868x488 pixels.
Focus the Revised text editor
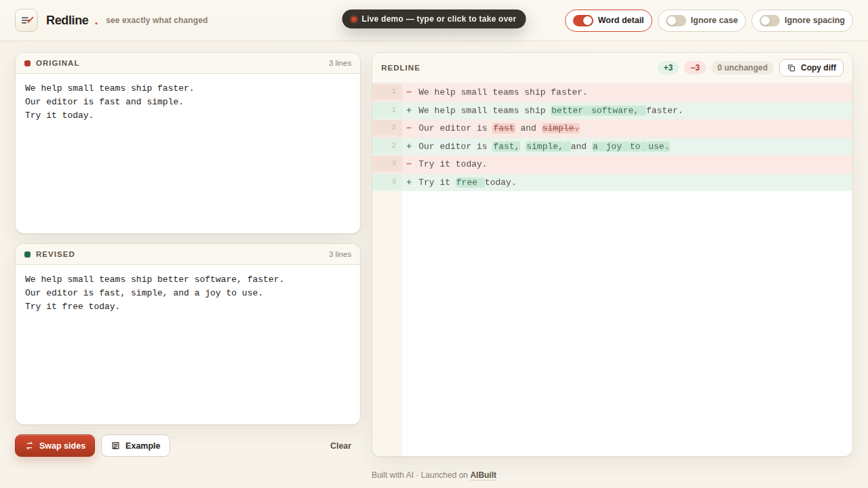[x=188, y=344]
